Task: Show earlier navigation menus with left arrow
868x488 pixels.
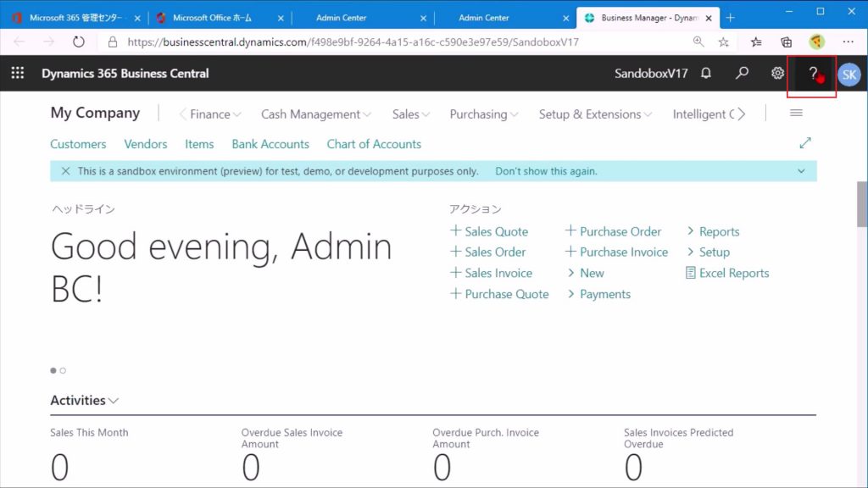Action: click(x=183, y=114)
